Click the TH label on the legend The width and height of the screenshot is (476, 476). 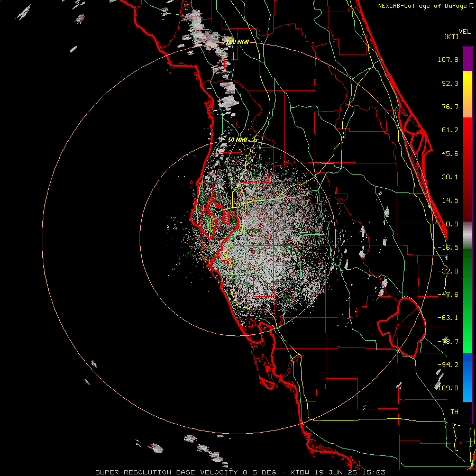[x=454, y=412]
